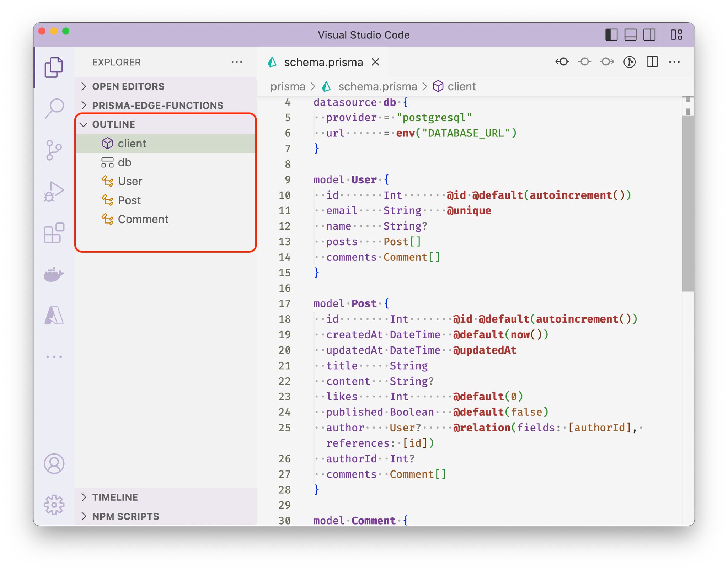Viewport: 728px width, 570px height.
Task: Open the Source Control view
Action: coord(54,150)
